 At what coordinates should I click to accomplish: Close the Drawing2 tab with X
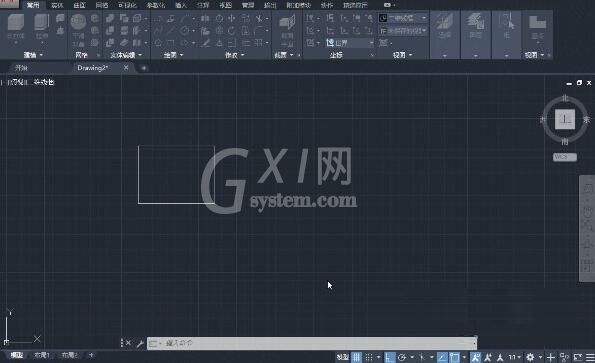[126, 68]
